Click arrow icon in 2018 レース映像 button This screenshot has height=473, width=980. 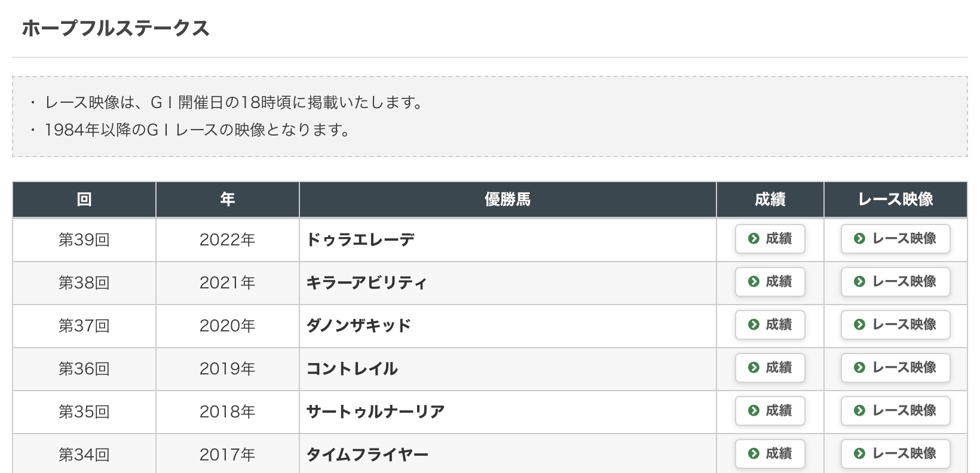[859, 410]
